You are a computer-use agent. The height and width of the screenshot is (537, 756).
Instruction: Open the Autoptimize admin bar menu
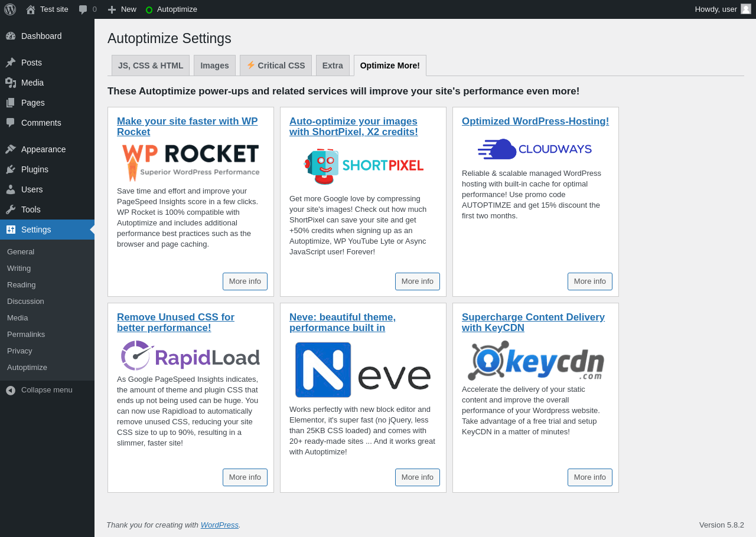point(171,9)
